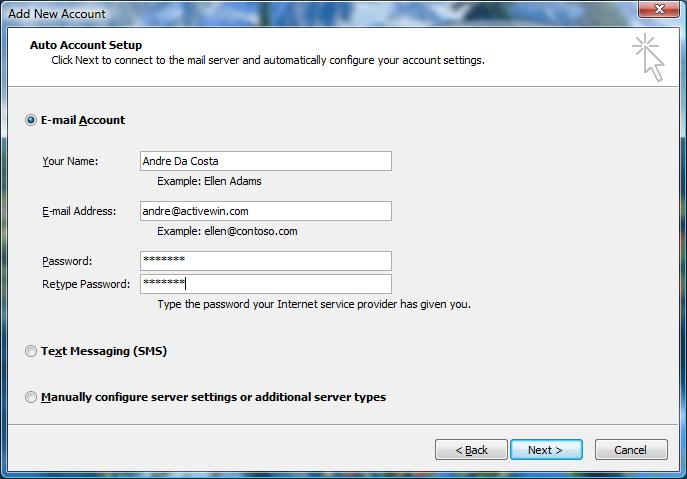Viewport: 687px width, 479px height.
Task: Cancel the Add New Account dialog
Action: (x=631, y=450)
